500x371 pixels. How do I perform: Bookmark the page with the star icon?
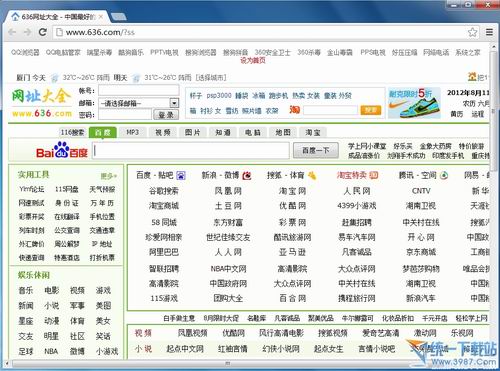point(472,32)
